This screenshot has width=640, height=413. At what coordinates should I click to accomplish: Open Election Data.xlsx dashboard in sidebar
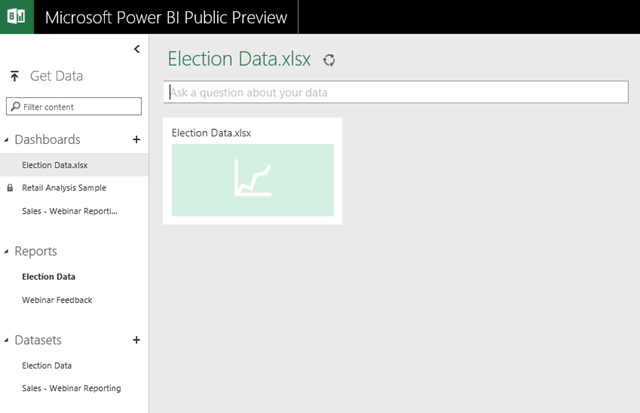coord(54,165)
